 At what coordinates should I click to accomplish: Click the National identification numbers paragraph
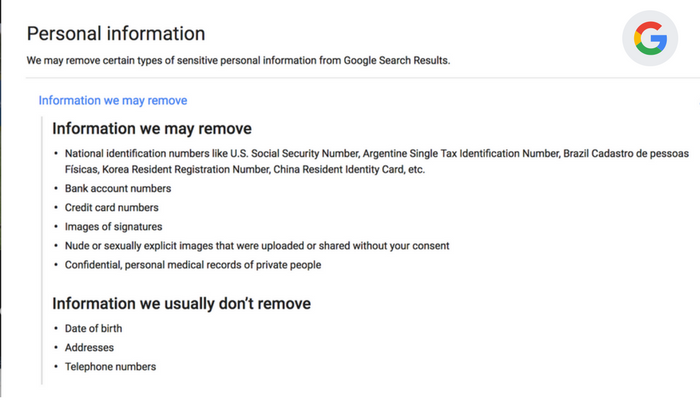tap(377, 162)
